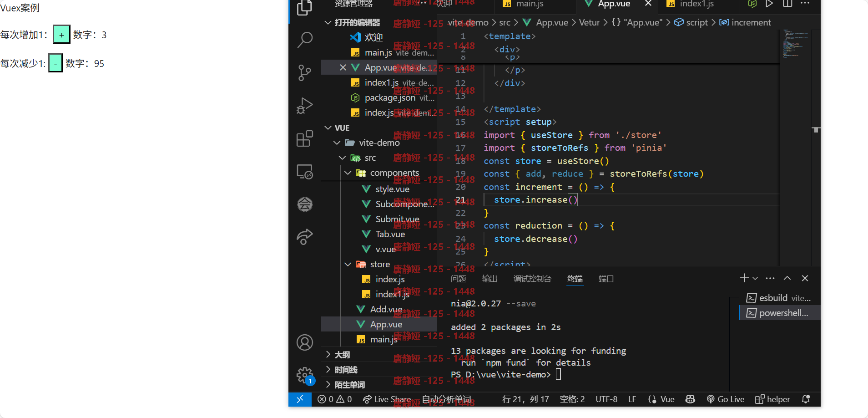The image size is (868, 418).
Task: Collapse the store folder
Action: click(x=379, y=264)
